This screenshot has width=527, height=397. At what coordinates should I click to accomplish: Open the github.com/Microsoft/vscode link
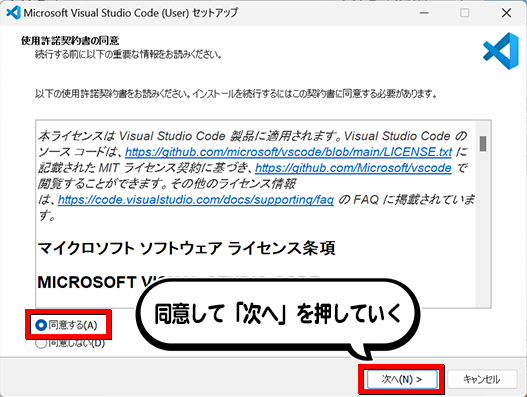353,168
